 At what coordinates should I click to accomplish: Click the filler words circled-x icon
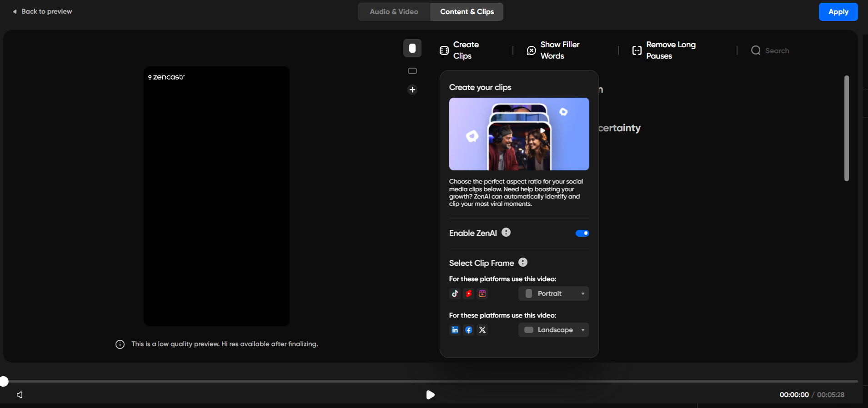(532, 50)
